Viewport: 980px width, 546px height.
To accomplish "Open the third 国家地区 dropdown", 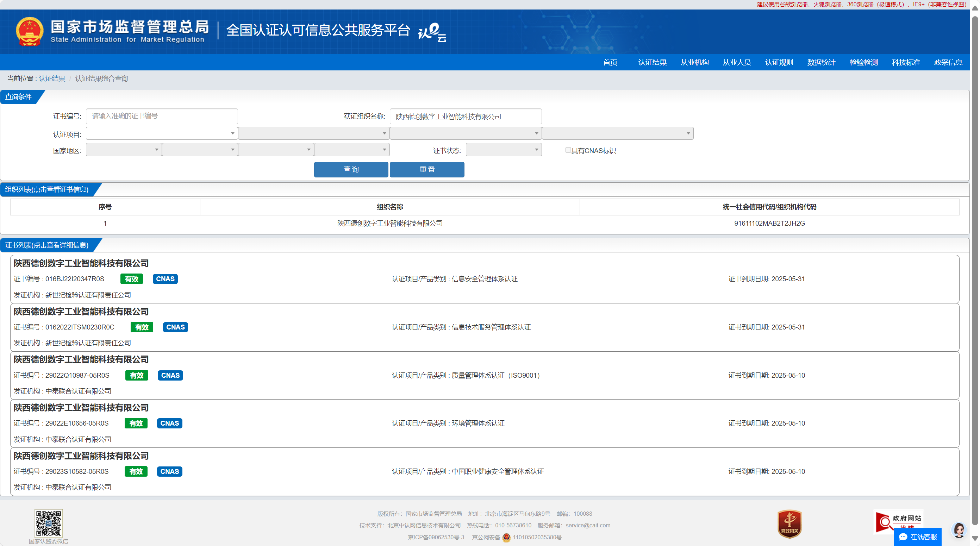I will pos(276,150).
